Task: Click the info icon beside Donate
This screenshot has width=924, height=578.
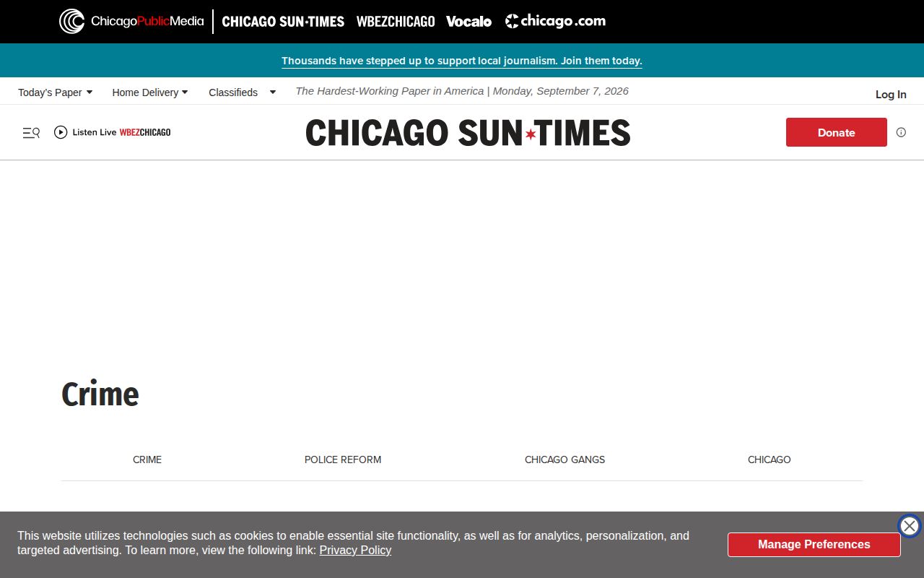Action: pyautogui.click(x=901, y=132)
